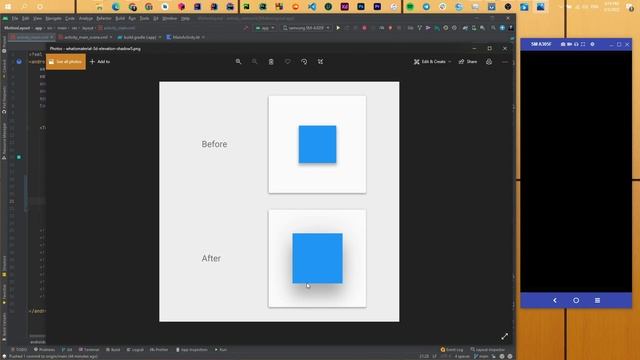
Task: Open settings gear in SM A305F window
Action: pyautogui.click(x=592, y=44)
